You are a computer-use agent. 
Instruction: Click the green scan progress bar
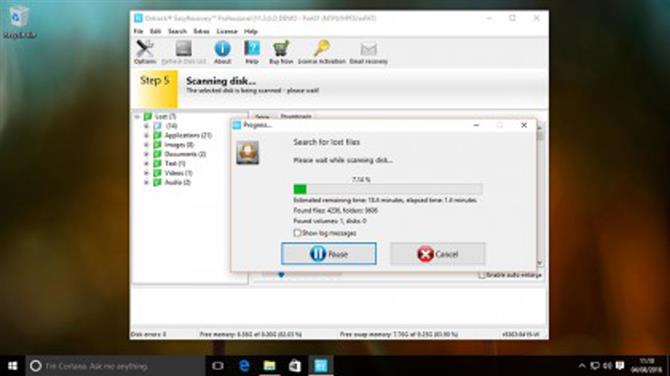(388, 189)
